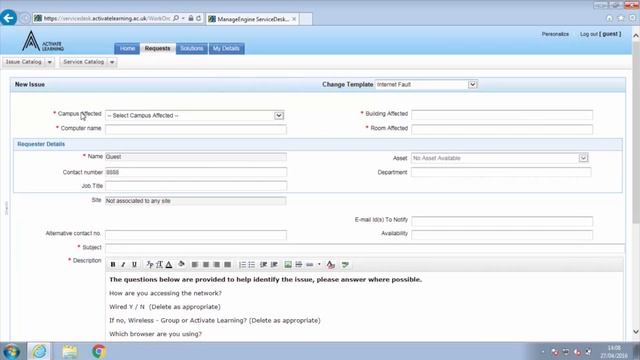Click the refresh icon in address bar

[x=199, y=18]
